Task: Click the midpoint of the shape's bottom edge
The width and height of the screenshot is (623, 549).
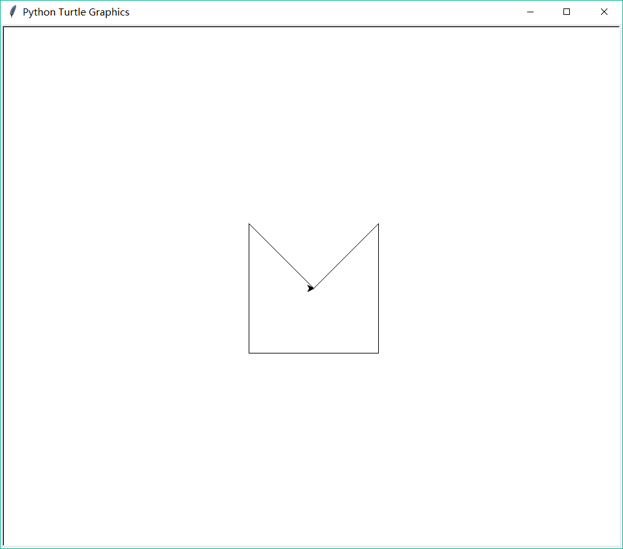Action: tap(314, 353)
